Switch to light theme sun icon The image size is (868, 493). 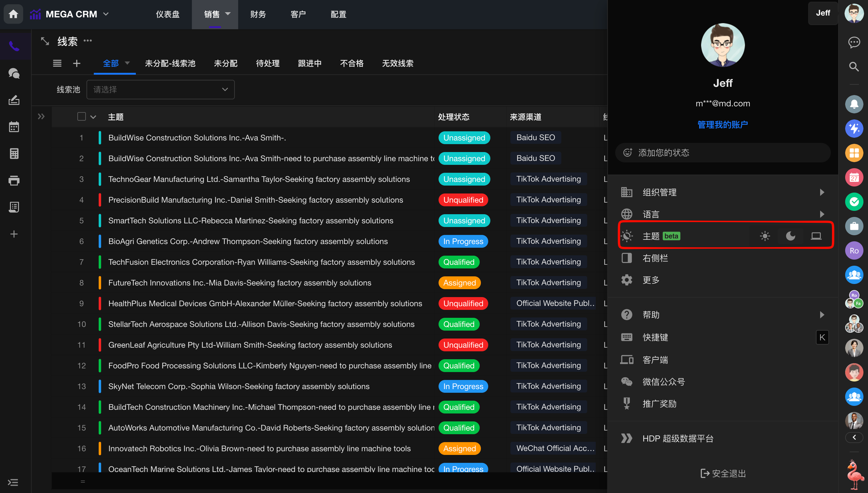click(x=765, y=236)
